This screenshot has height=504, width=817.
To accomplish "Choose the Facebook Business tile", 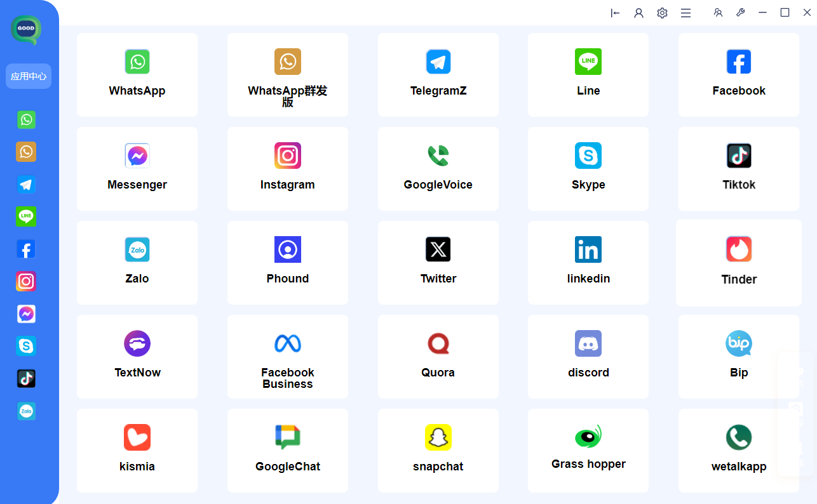I will [x=288, y=356].
